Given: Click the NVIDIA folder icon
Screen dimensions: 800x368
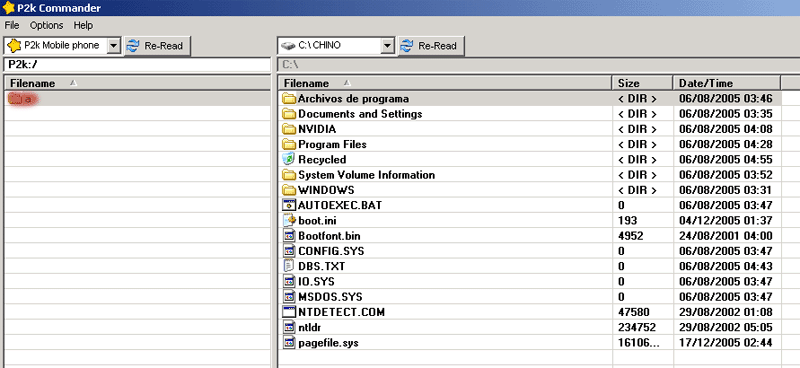Looking at the screenshot, I should [x=289, y=129].
